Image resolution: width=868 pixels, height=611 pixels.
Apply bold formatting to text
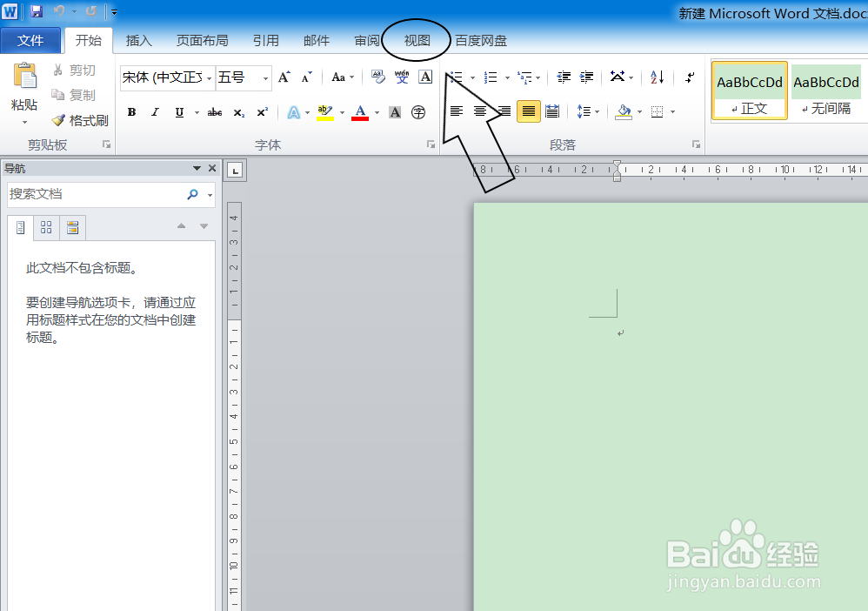tap(131, 111)
